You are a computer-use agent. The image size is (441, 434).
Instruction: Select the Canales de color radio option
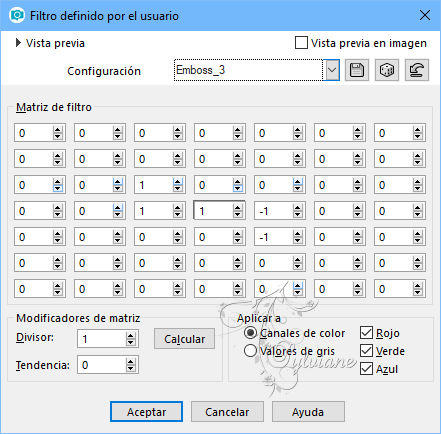[250, 333]
